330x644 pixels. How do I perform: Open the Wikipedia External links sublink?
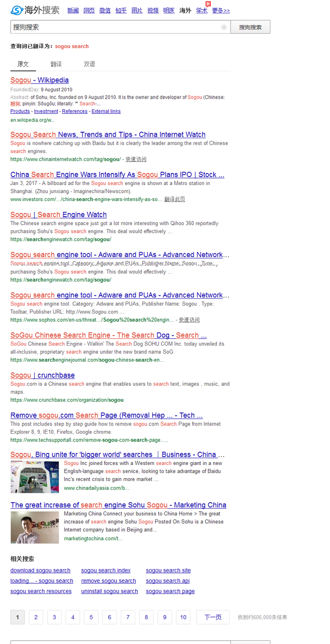[106, 111]
